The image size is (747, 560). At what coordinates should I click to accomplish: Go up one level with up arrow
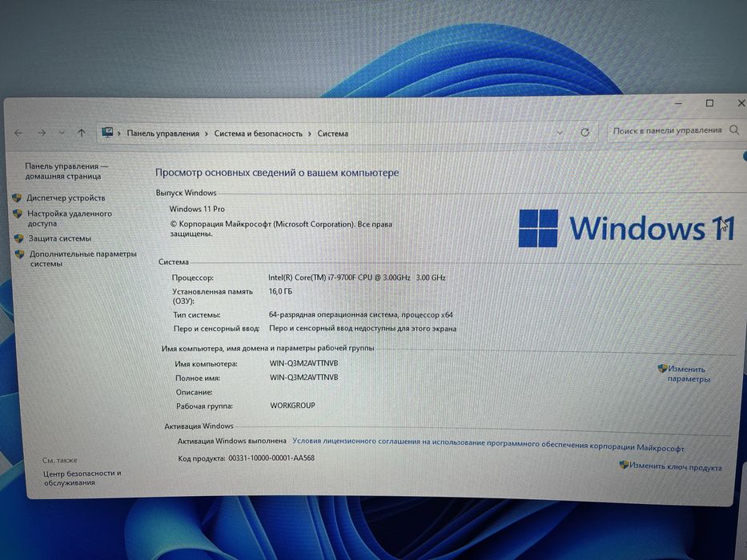(82, 134)
